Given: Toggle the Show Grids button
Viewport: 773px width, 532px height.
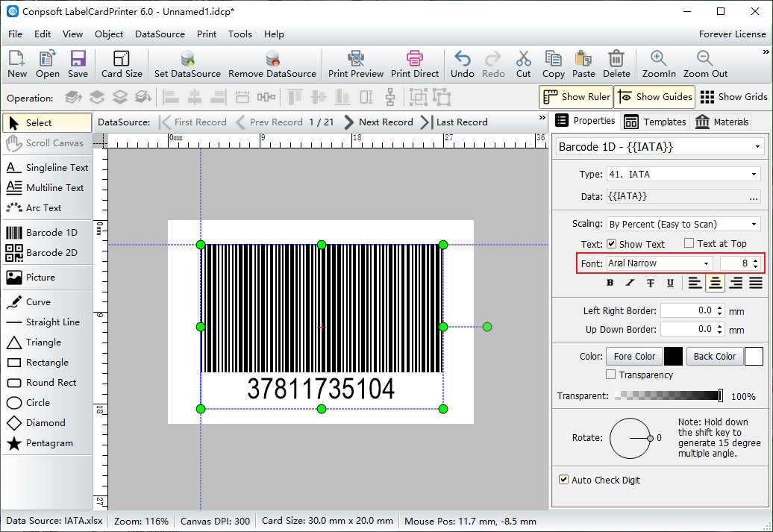Looking at the screenshot, I should pyautogui.click(x=733, y=97).
